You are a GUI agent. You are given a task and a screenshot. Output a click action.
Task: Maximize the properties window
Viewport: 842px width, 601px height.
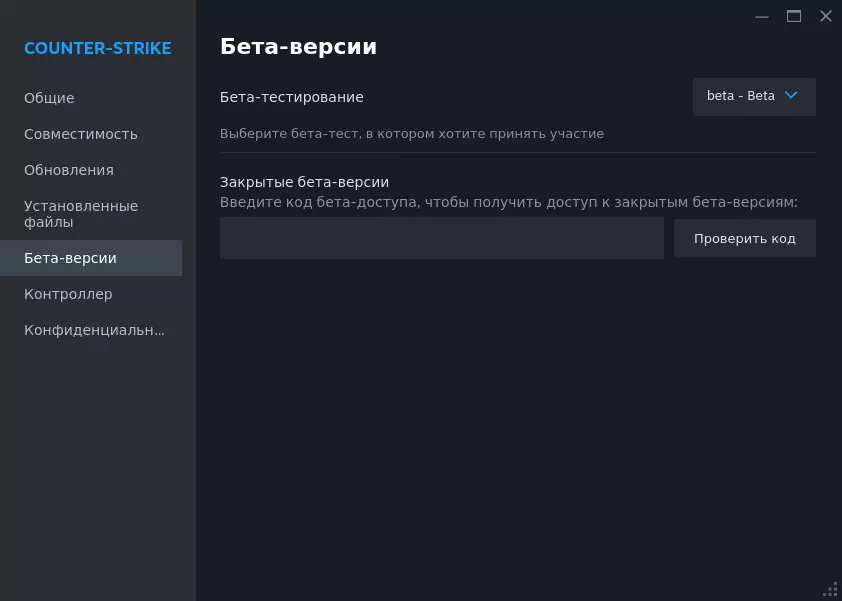coord(794,16)
